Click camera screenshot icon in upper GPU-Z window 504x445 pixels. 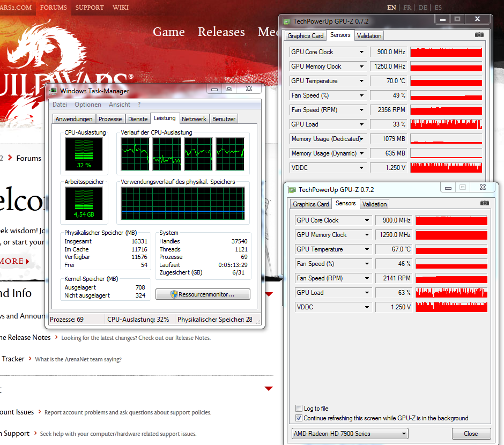[x=479, y=35]
